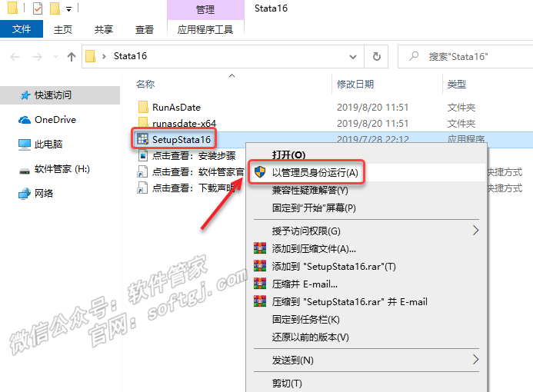Viewport: 533px width, 392px height.
Task: Select the 点击查看：下载声明 shortcut
Action: pyautogui.click(x=194, y=188)
